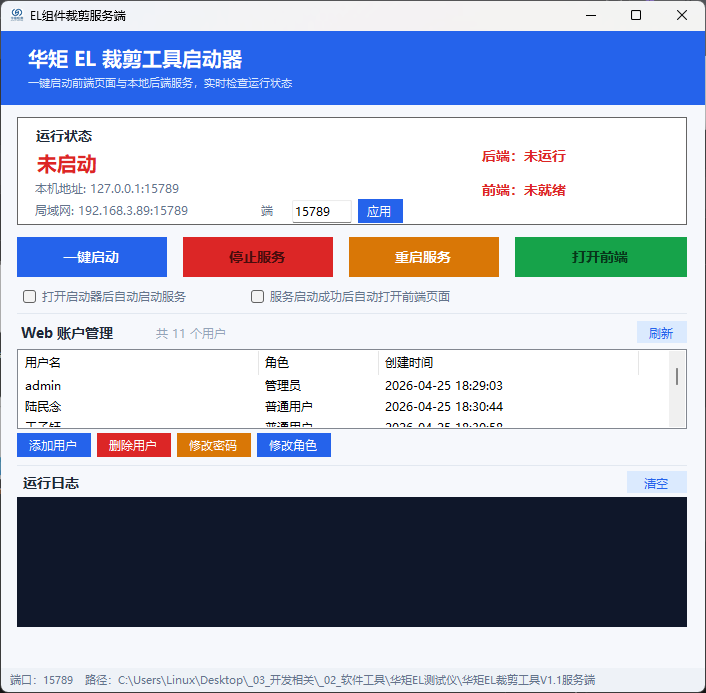Select the 陆民念 user row
This screenshot has width=706, height=693.
pos(343,407)
